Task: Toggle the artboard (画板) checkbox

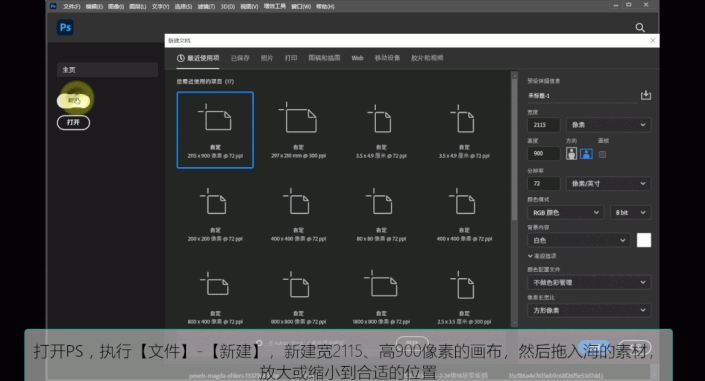Action: 602,154
